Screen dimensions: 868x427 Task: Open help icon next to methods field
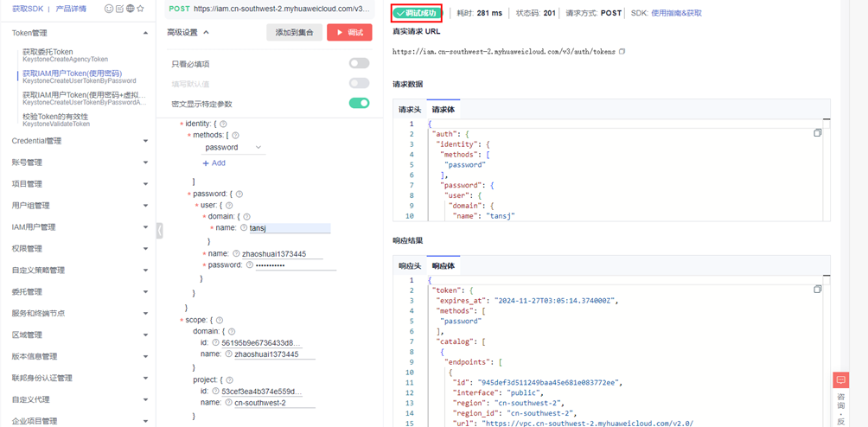pos(235,136)
